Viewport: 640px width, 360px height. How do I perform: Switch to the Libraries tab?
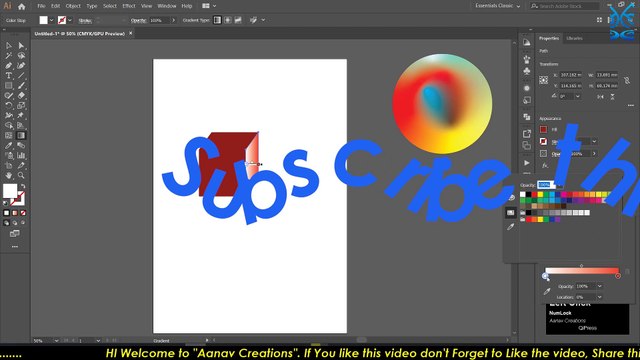click(574, 38)
